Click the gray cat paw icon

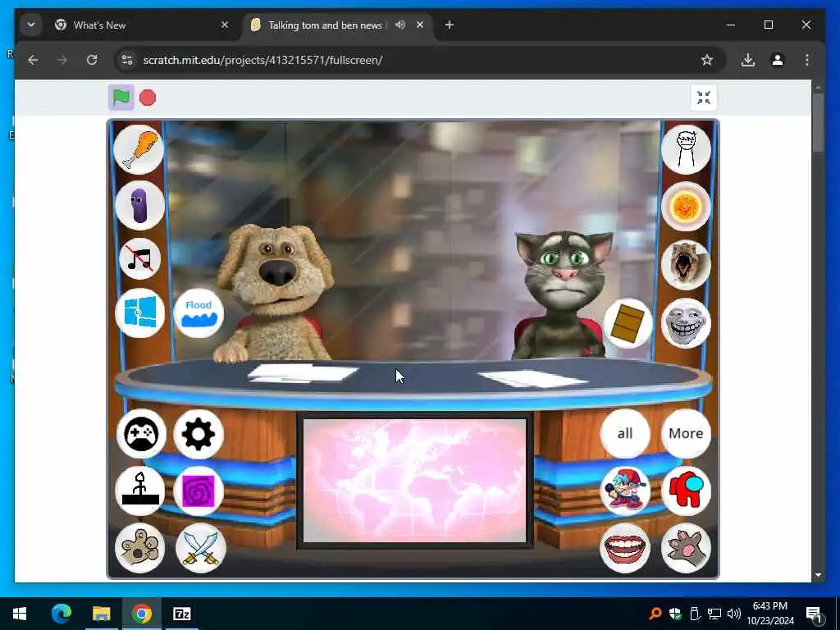(x=687, y=547)
